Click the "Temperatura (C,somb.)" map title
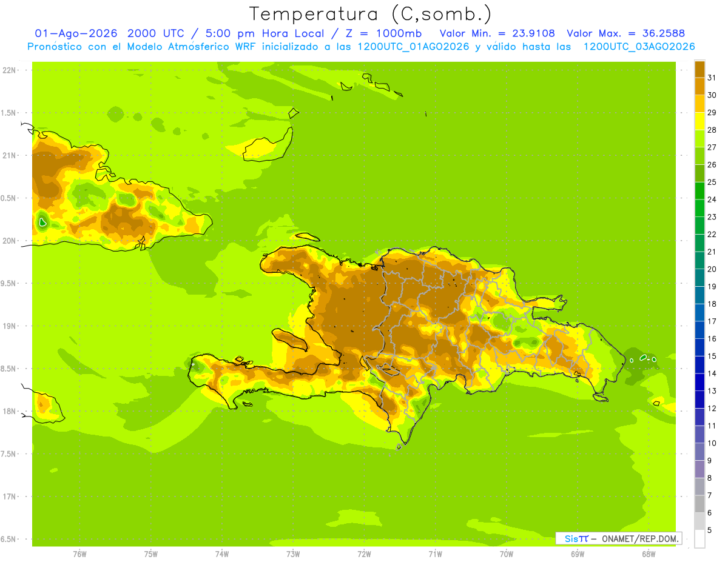The height and width of the screenshot is (562, 728). 370,14
